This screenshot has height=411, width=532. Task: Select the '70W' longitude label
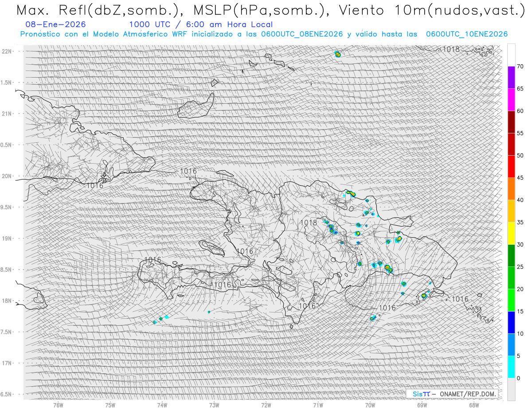pyautogui.click(x=370, y=404)
